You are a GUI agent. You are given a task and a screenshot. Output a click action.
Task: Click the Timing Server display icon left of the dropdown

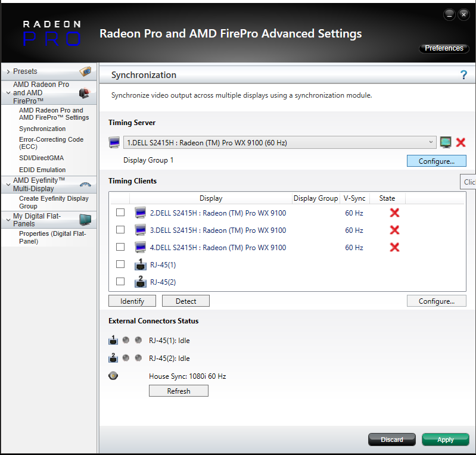point(114,142)
